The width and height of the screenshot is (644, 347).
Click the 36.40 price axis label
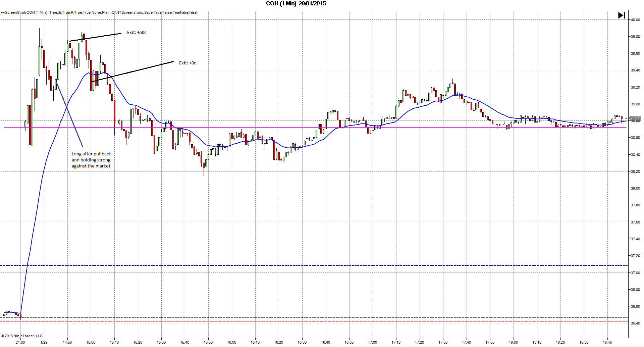tap(635, 323)
